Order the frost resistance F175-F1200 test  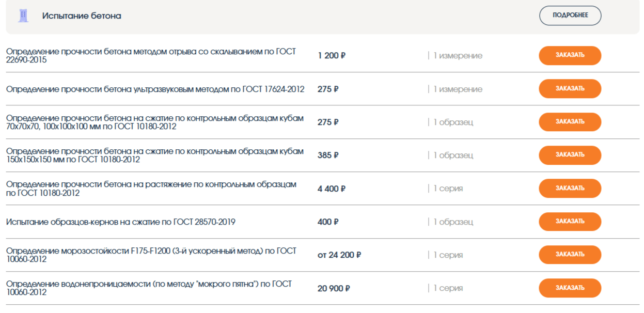(570, 255)
